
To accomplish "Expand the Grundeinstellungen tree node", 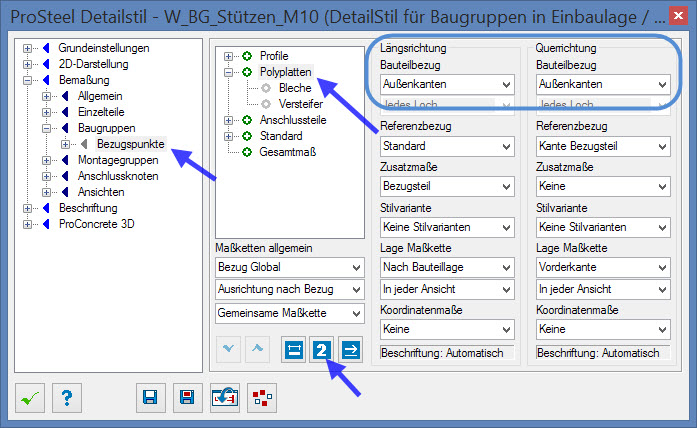I will pyautogui.click(x=28, y=48).
